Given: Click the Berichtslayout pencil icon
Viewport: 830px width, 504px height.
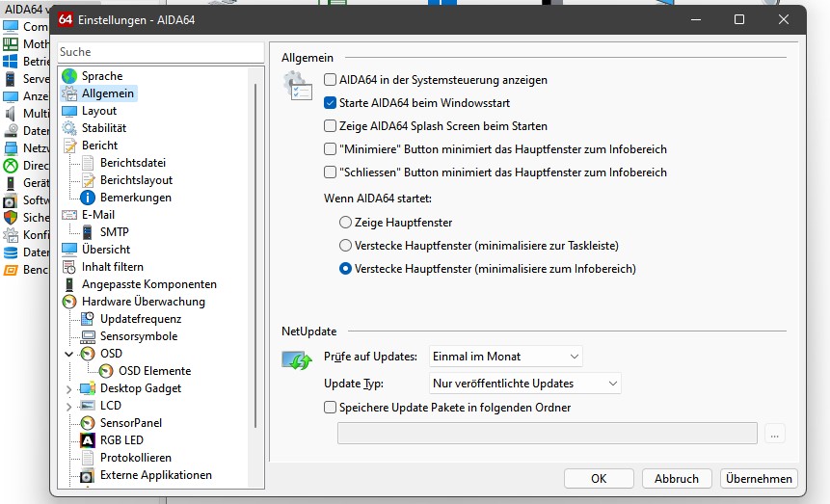Looking at the screenshot, I should [88, 180].
